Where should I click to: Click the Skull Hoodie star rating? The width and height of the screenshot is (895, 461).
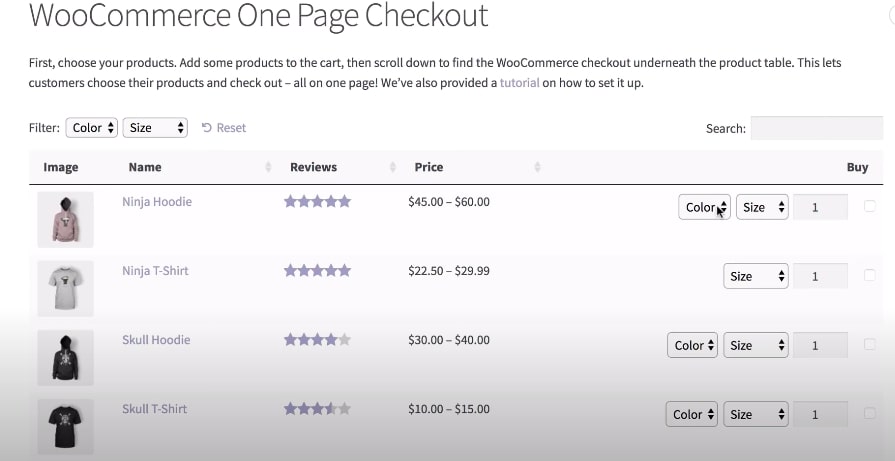click(x=317, y=340)
